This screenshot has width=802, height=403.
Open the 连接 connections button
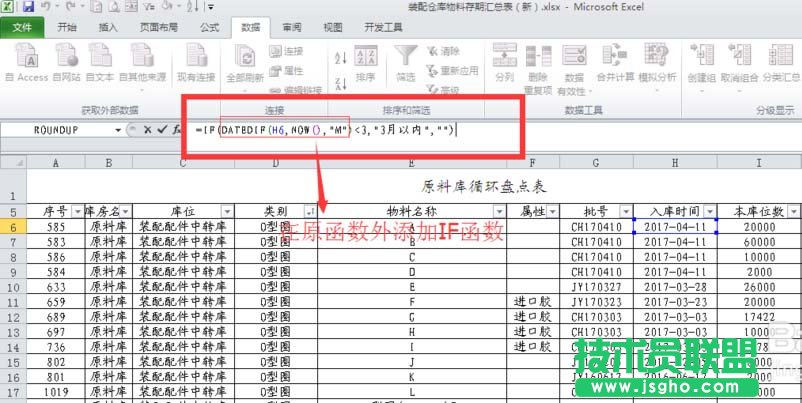[x=286, y=51]
